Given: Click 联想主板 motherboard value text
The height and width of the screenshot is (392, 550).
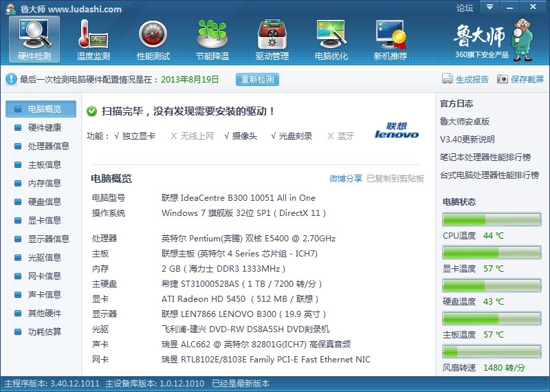Looking at the screenshot, I should point(239,254).
